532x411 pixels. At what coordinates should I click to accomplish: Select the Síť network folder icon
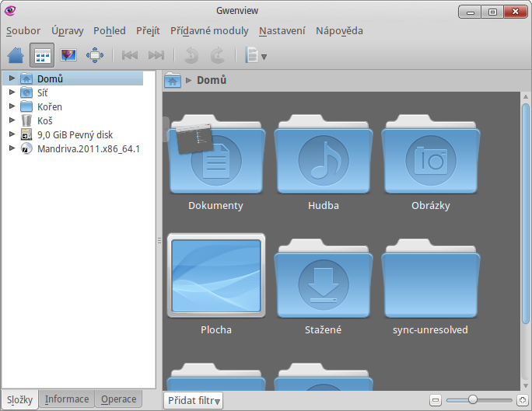26,92
